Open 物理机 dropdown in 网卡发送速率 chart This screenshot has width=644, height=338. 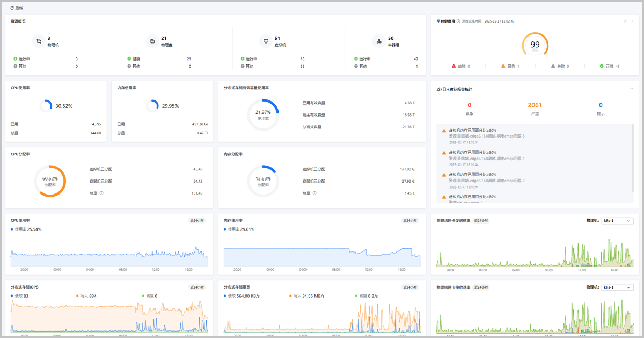[x=617, y=221]
